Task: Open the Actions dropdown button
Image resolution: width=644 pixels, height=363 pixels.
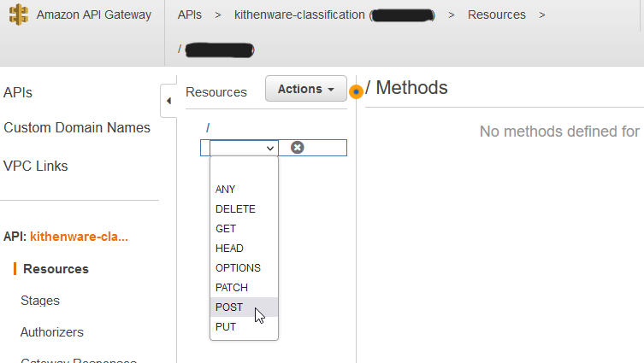Action: click(x=306, y=89)
